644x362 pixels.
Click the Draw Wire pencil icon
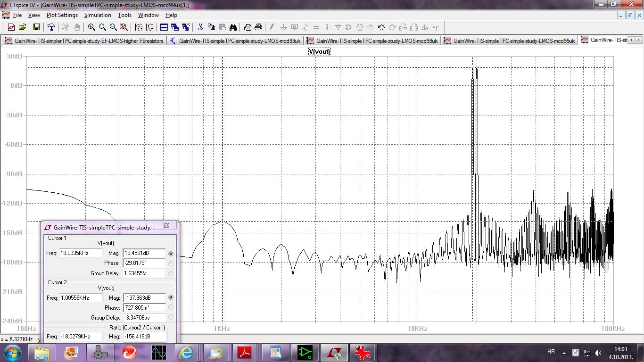(x=273, y=27)
